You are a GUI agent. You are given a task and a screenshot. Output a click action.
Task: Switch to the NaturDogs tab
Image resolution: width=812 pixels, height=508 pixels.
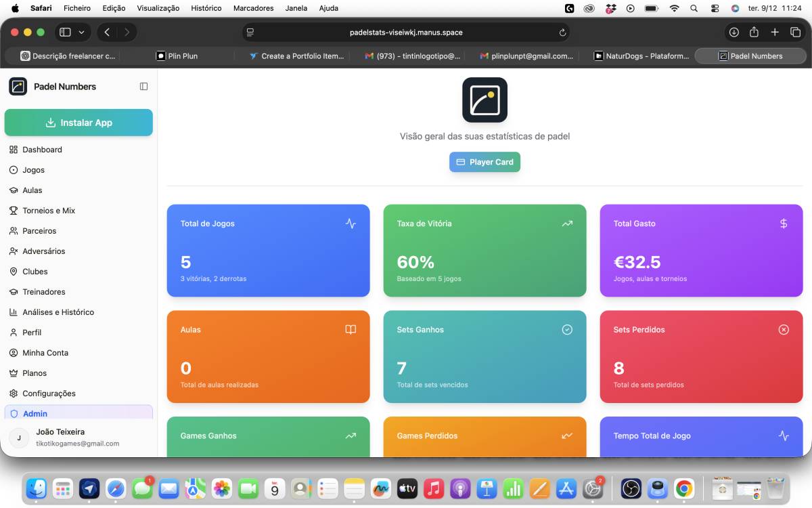click(641, 56)
